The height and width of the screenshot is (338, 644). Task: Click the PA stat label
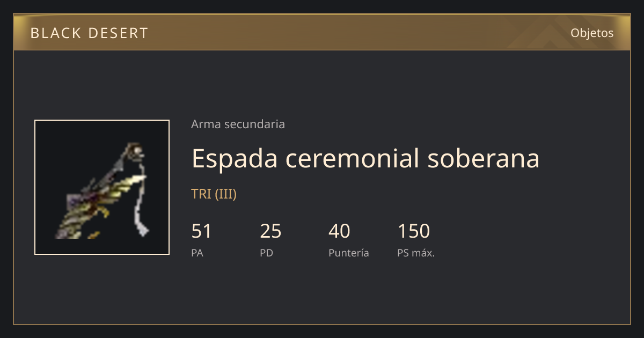(x=197, y=253)
